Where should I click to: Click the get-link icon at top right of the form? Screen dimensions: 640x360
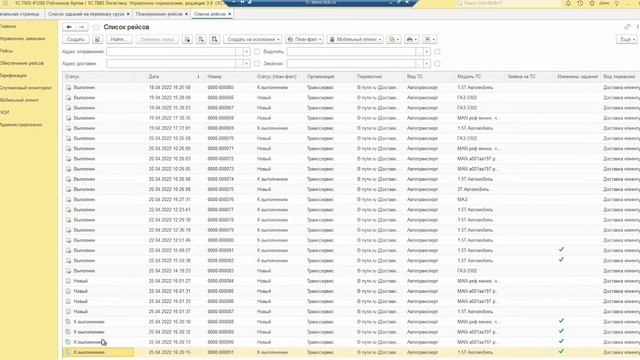pos(627,27)
